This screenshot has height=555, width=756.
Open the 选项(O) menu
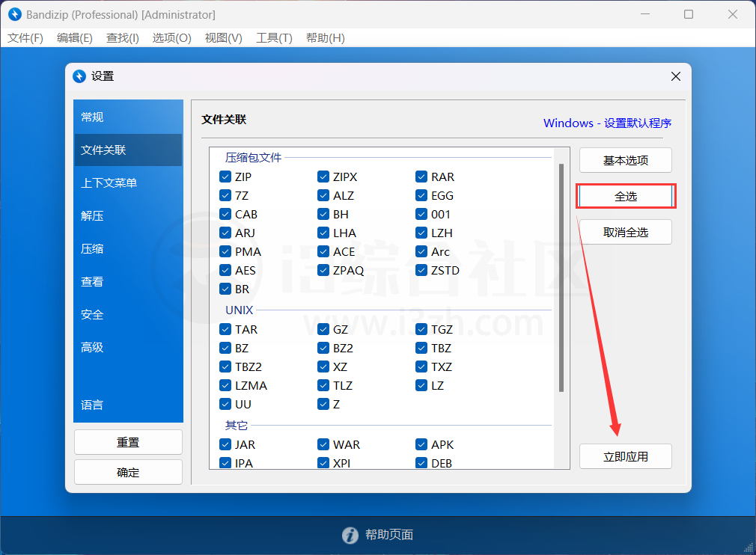tap(171, 38)
